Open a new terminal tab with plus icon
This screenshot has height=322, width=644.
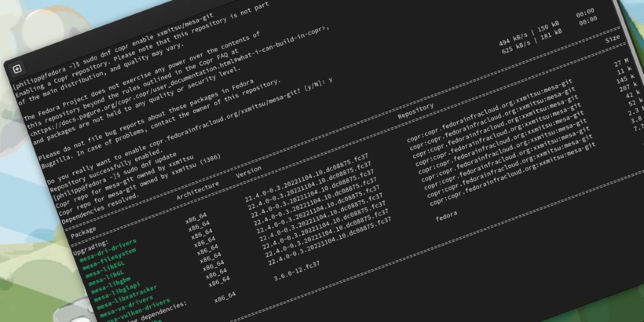pyautogui.click(x=17, y=69)
